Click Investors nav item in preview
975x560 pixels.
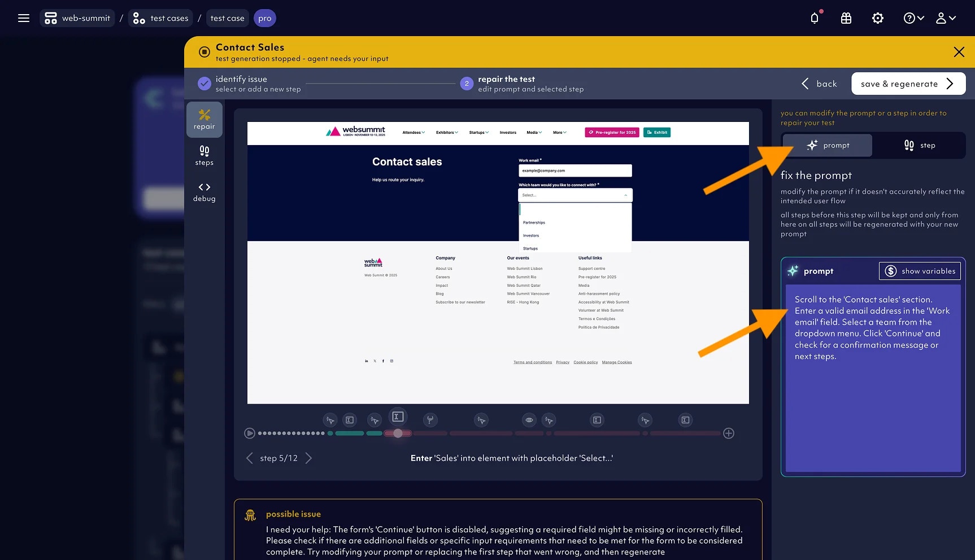point(508,133)
